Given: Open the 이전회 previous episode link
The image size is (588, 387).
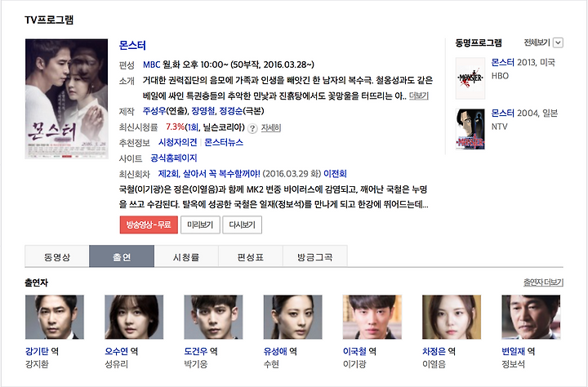Looking at the screenshot, I should pyautogui.click(x=335, y=174).
